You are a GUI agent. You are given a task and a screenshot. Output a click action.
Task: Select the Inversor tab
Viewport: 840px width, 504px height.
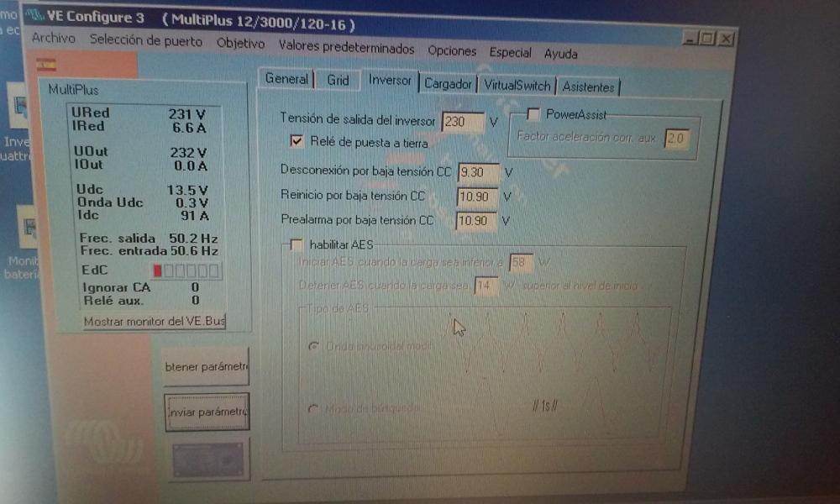tap(390, 81)
